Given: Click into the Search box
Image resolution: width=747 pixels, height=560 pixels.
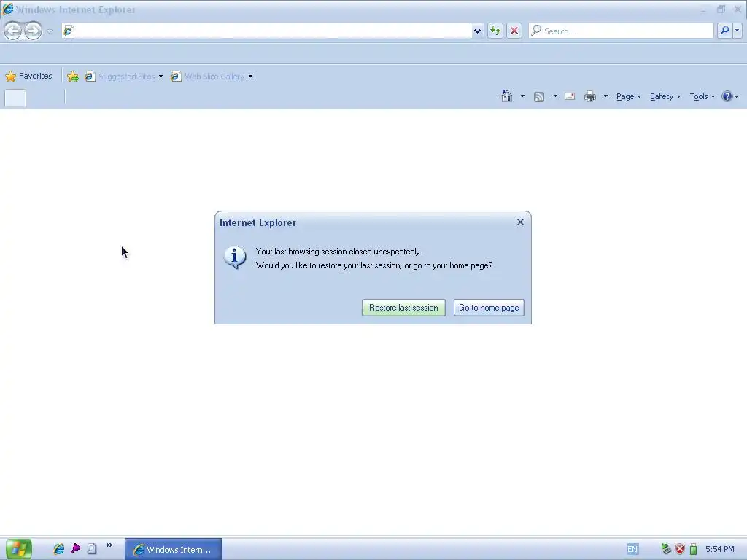Looking at the screenshot, I should click(x=621, y=31).
